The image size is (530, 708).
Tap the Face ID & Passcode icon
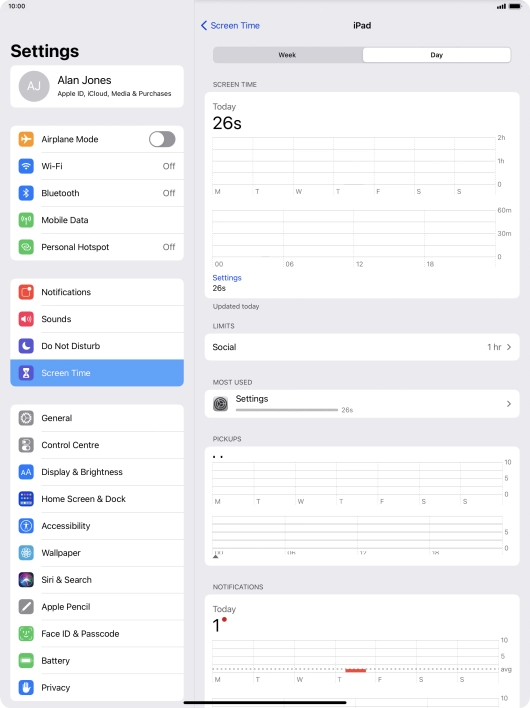tap(26, 634)
